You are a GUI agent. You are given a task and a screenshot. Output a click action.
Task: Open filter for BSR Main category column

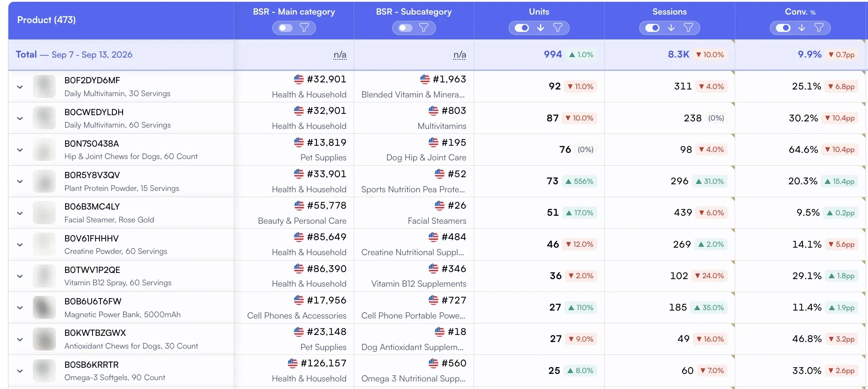pyautogui.click(x=304, y=28)
